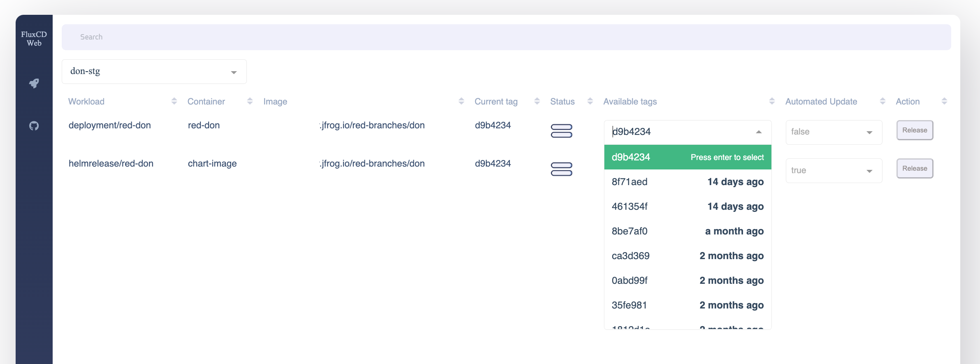This screenshot has height=364, width=980.
Task: Choose tag 0abd99f from list
Action: pyautogui.click(x=687, y=281)
